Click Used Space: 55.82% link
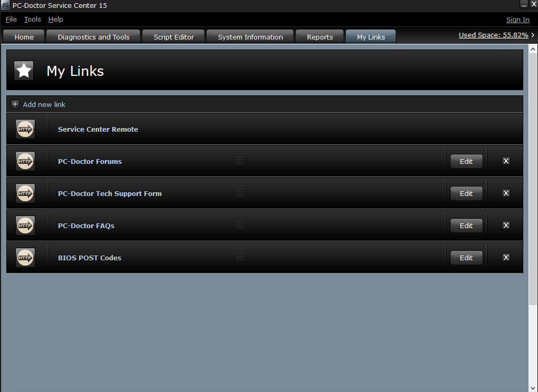 pos(493,35)
